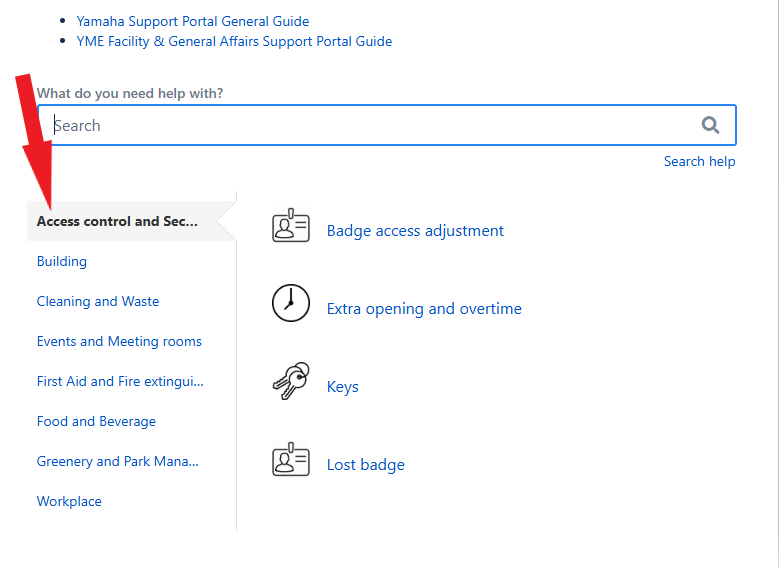
Task: Open the Lost badge request
Action: [x=365, y=465]
